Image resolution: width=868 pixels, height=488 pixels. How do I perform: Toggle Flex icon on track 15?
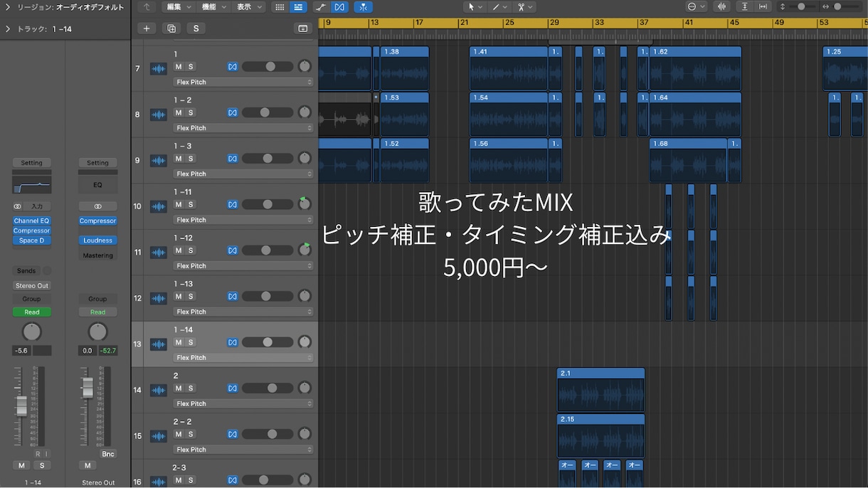[x=232, y=434]
